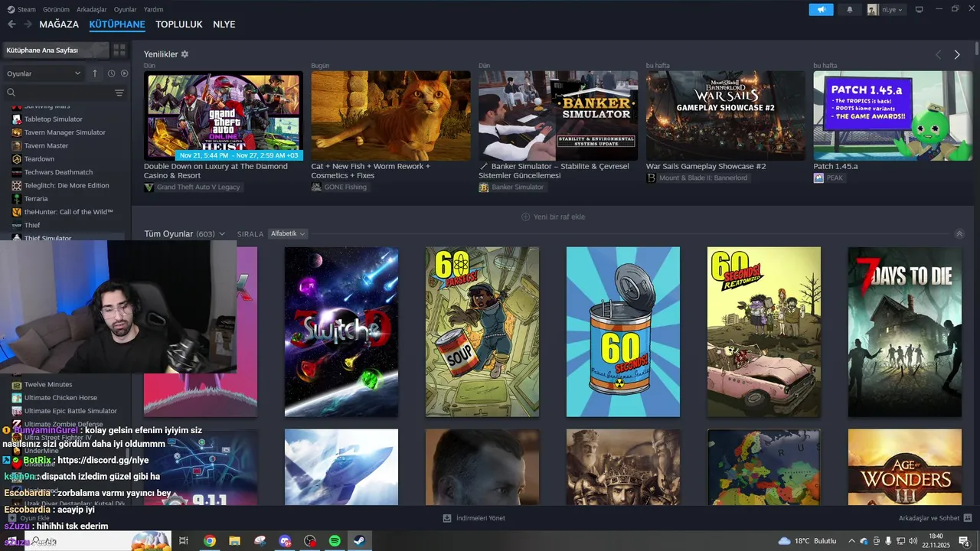Screen dimensions: 980x551
Task: Open advanced filter options icon
Action: click(119, 93)
